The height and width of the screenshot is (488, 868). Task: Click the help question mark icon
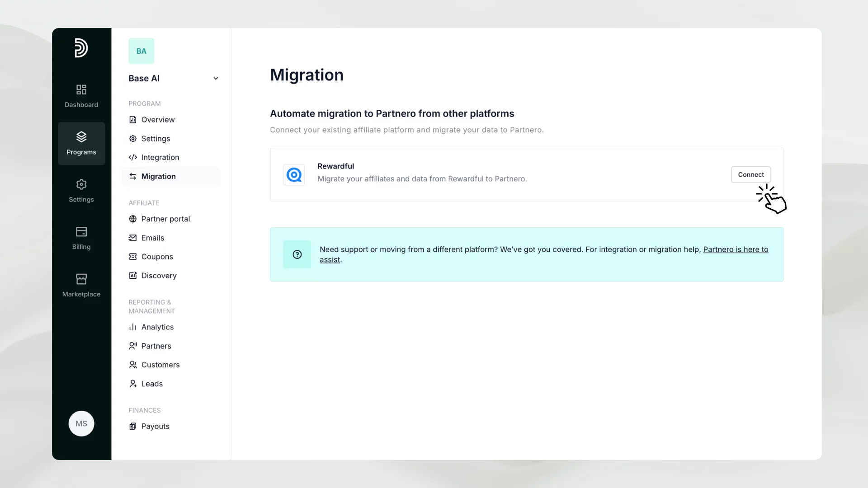297,254
